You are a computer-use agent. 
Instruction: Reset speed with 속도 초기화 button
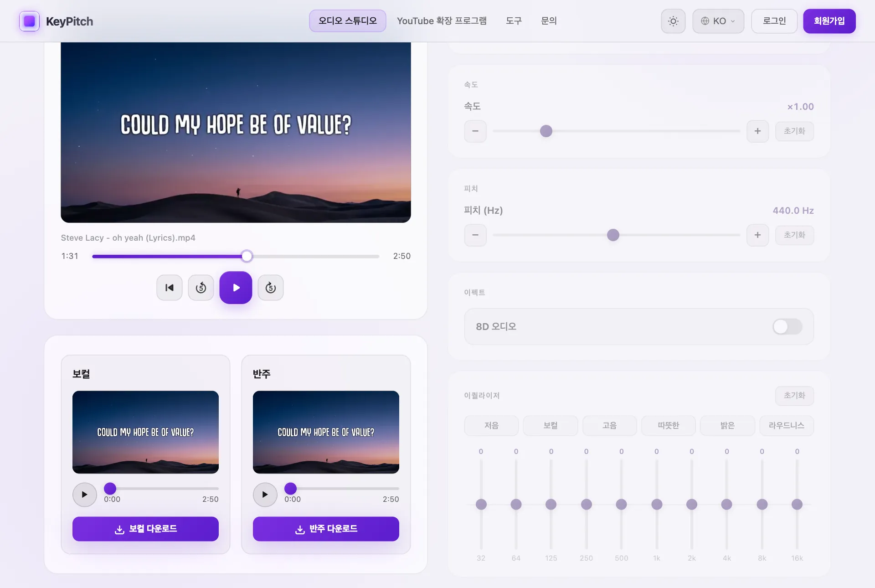pyautogui.click(x=794, y=131)
